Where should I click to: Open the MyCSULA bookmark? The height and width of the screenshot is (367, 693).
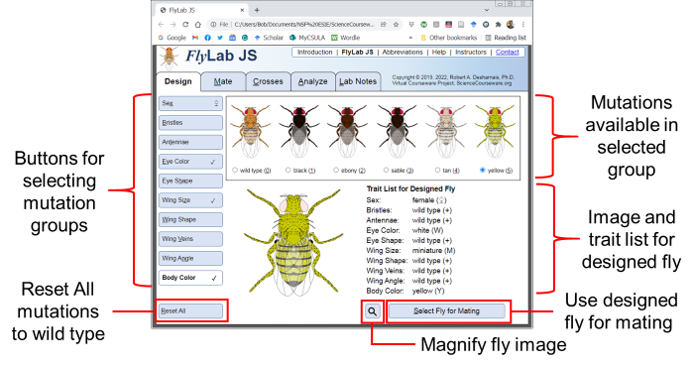pos(307,38)
